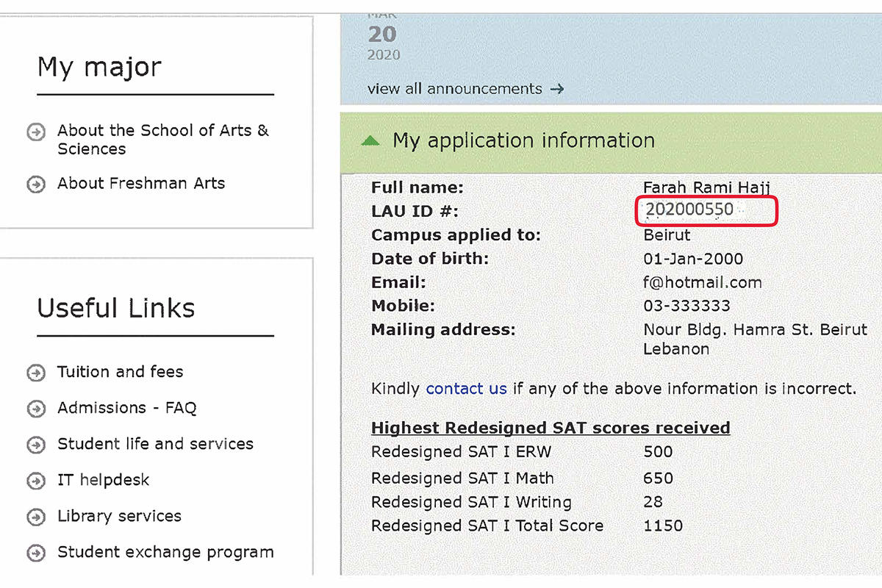The image size is (882, 588).
Task: Open the Student life and services link
Action: (155, 444)
